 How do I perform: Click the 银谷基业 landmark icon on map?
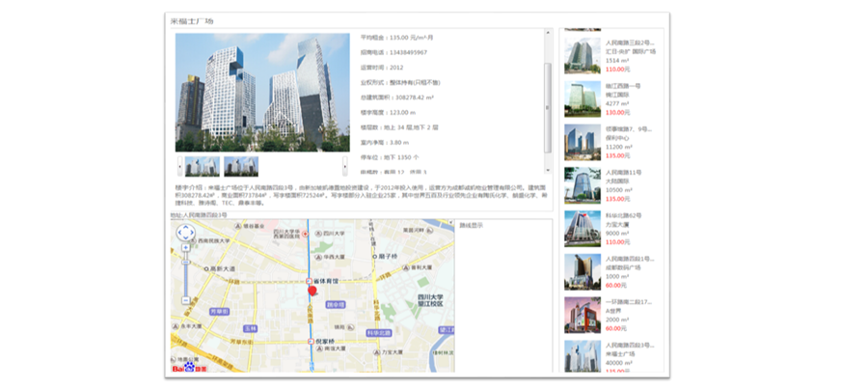click(238, 226)
